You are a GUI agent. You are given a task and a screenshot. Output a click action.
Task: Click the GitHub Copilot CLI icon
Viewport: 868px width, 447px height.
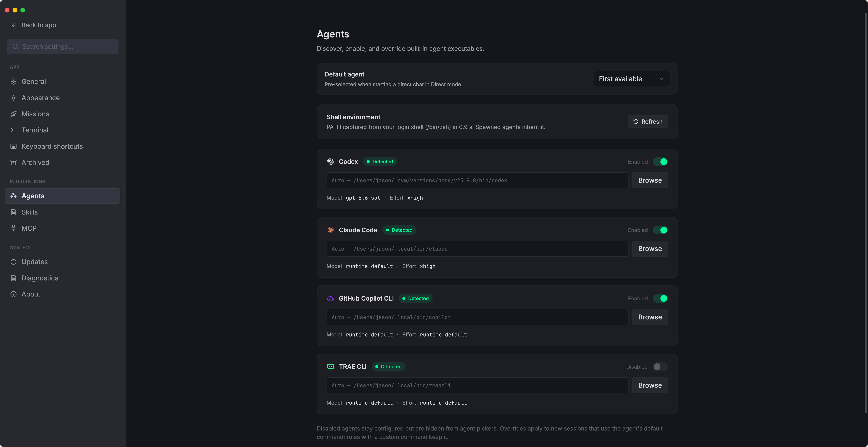click(330, 299)
